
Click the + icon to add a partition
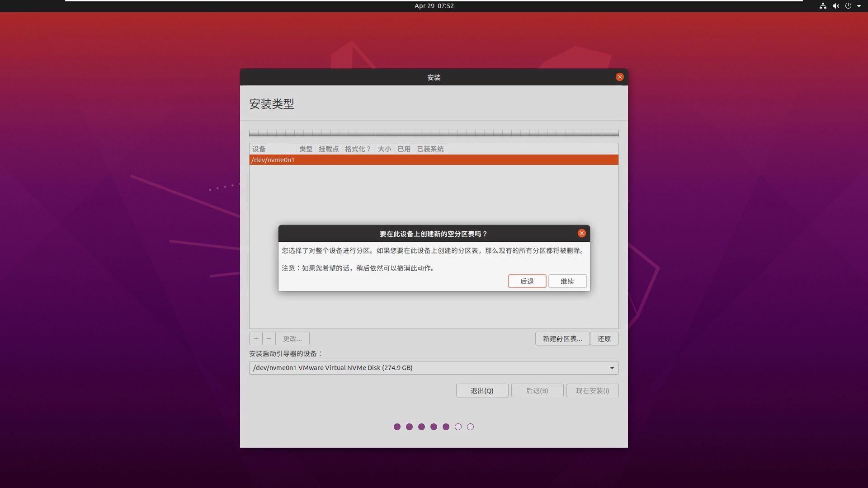(255, 338)
